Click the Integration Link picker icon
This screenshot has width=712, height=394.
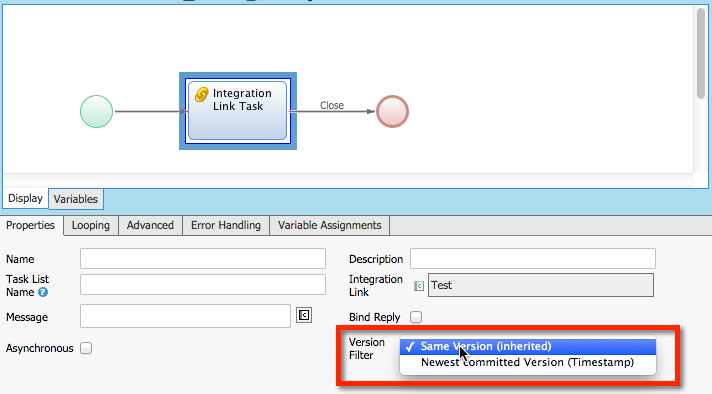(x=419, y=286)
